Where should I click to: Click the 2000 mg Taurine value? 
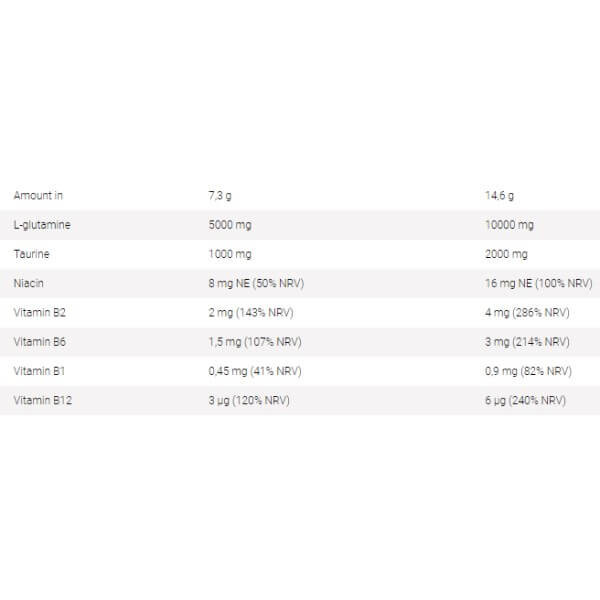click(x=507, y=254)
